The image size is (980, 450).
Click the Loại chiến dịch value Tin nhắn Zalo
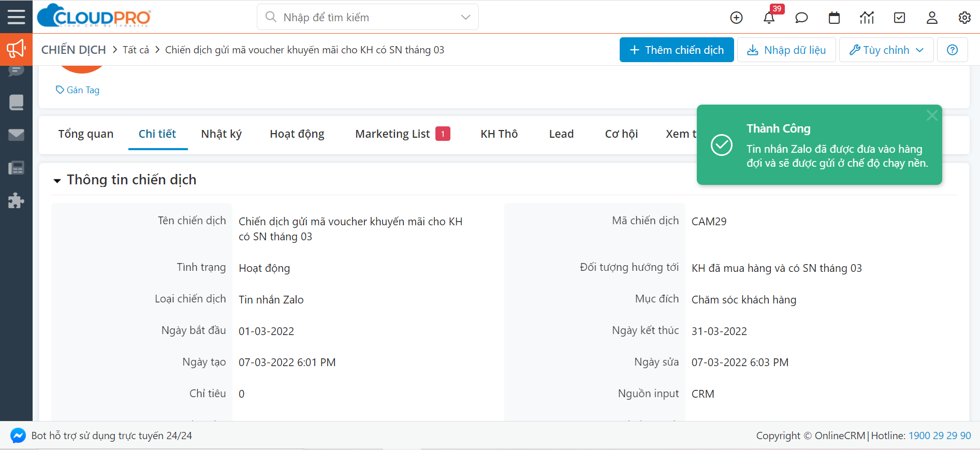point(271,300)
